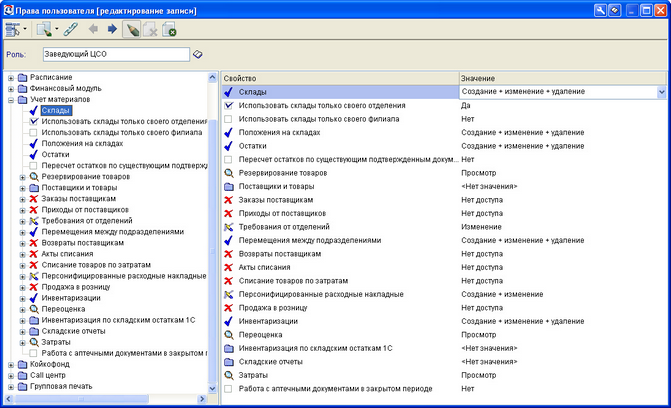Image resolution: width=671 pixels, height=408 pixels.
Task: Check Пересчет остатков checkbox in tree
Action: click(x=33, y=166)
